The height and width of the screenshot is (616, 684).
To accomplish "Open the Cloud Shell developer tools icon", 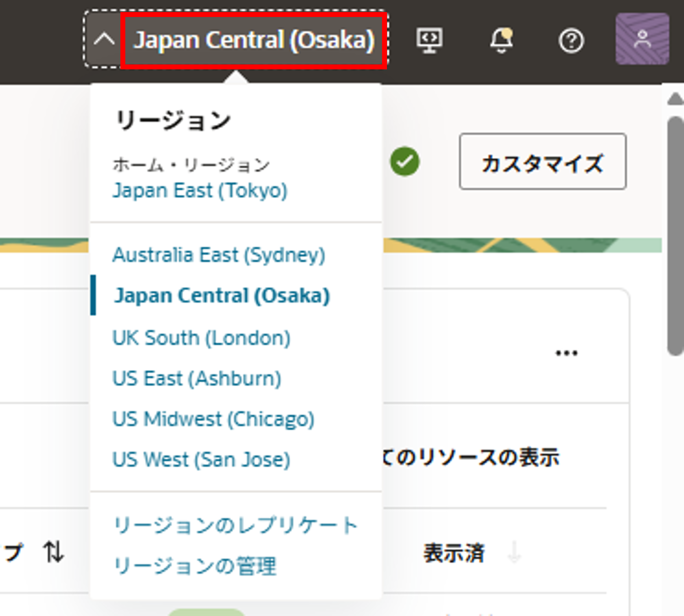I will [429, 40].
